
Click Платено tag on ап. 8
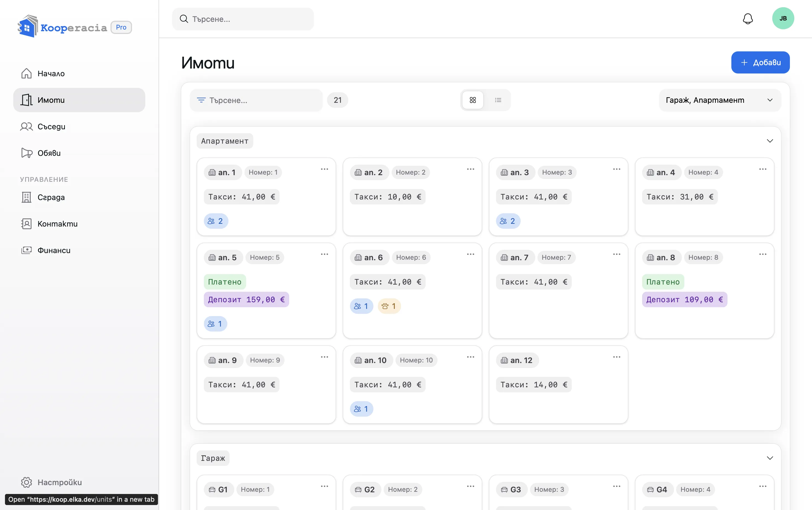click(663, 282)
